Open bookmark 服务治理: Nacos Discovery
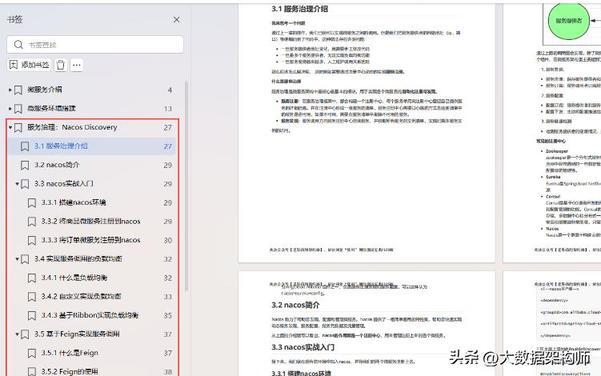 [72, 127]
